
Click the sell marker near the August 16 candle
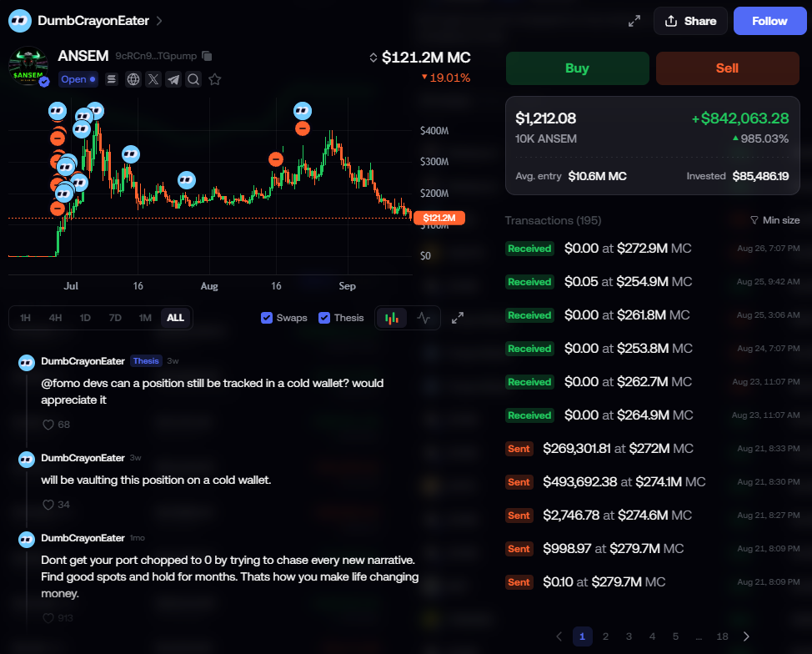point(276,159)
